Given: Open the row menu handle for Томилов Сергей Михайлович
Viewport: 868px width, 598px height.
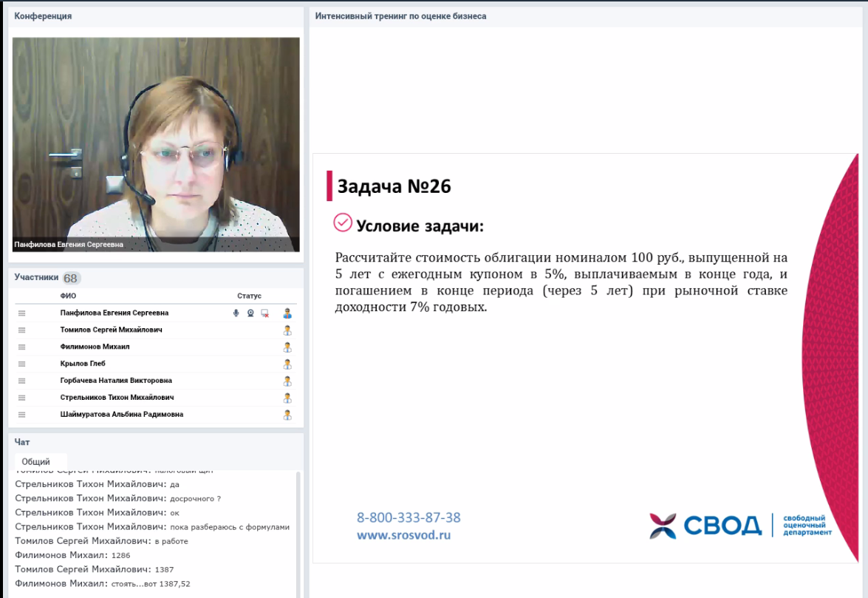Looking at the screenshot, I should click(x=21, y=330).
